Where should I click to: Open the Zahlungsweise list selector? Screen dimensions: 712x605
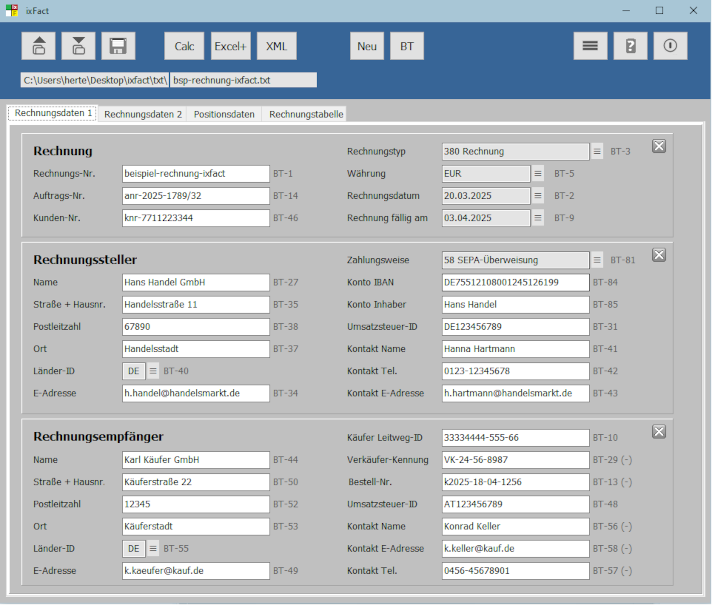[x=597, y=260]
